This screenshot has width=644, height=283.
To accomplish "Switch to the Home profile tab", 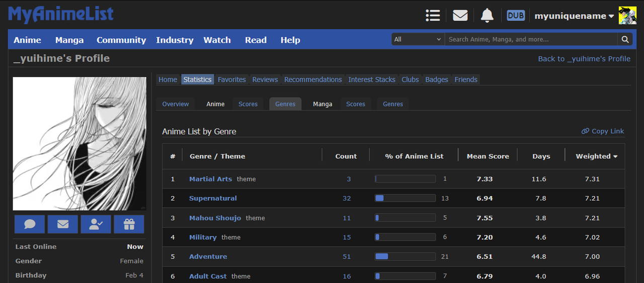I will tap(168, 79).
